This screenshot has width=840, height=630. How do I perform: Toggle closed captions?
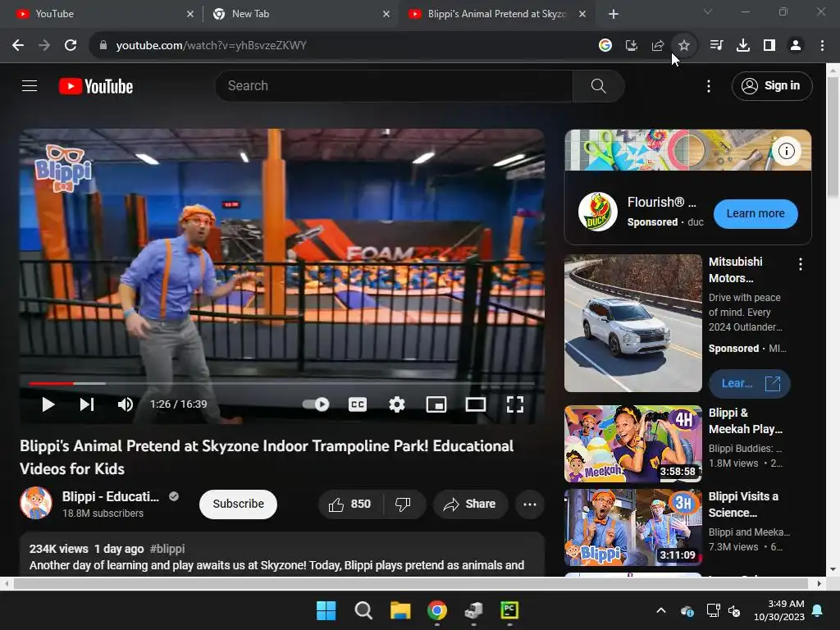point(358,404)
